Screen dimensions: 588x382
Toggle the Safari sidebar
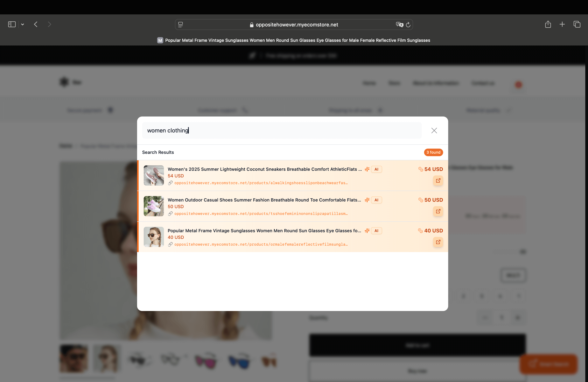coord(12,24)
